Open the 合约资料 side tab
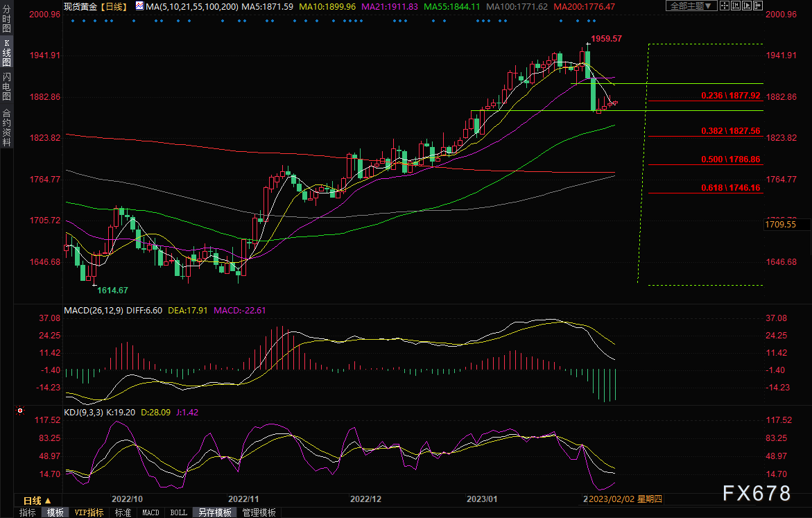Viewport: 812px width, 518px height. 7,127
